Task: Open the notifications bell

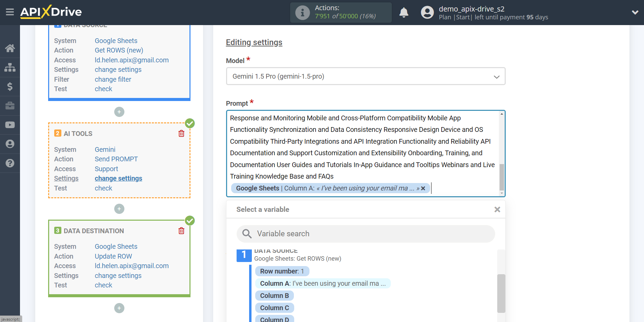Action: pos(404,13)
